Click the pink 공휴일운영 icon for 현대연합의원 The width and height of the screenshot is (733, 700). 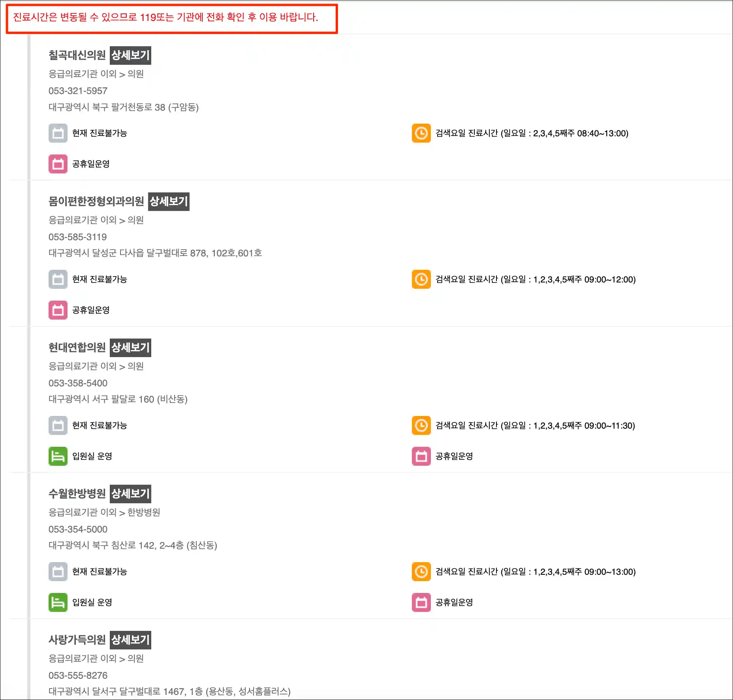click(421, 456)
